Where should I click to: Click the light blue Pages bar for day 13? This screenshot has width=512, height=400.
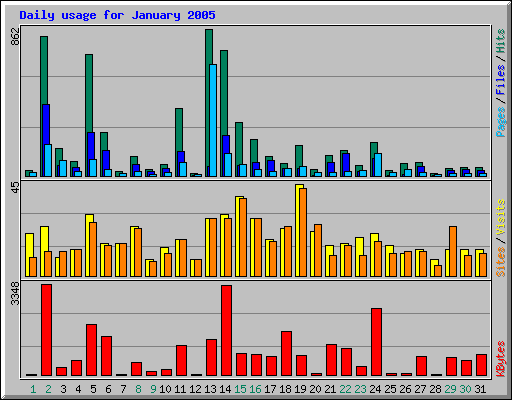pyautogui.click(x=213, y=120)
